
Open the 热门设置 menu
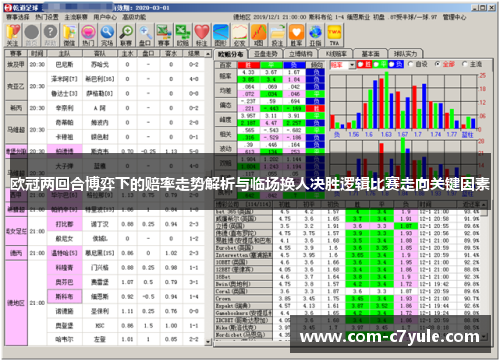click(47, 17)
